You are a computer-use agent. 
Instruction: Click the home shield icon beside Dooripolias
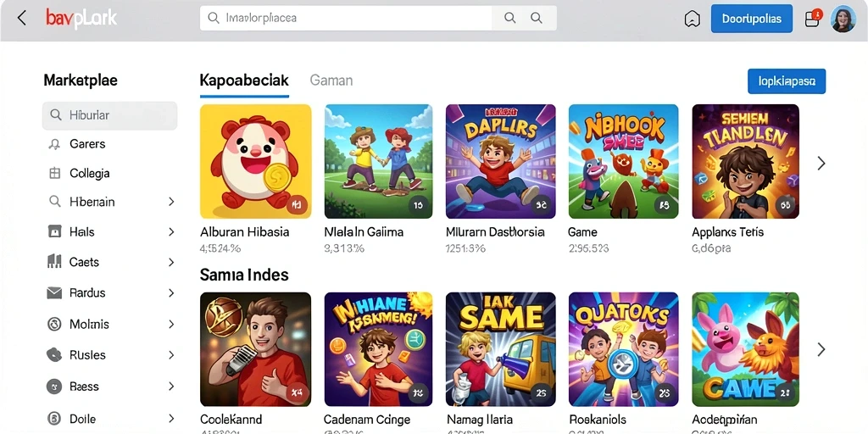(692, 19)
